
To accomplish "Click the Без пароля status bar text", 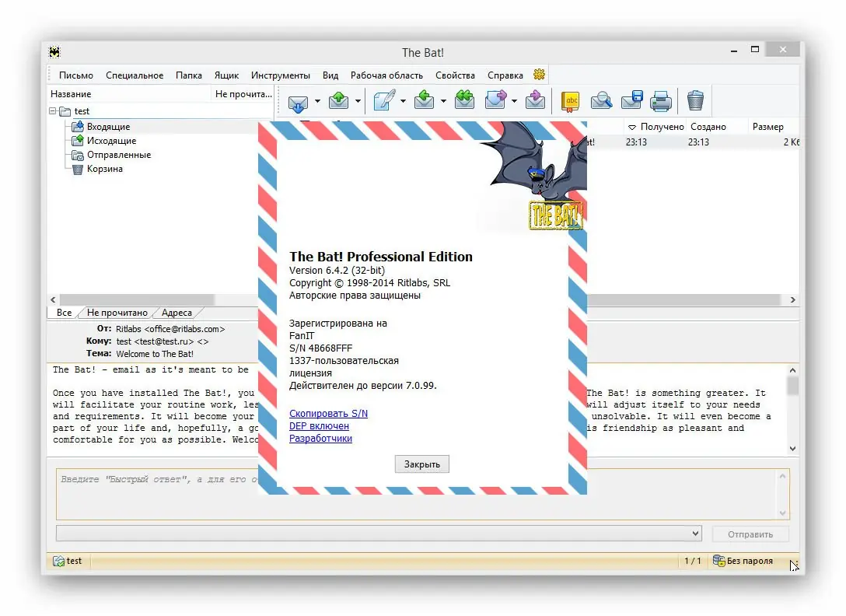I will point(750,561).
